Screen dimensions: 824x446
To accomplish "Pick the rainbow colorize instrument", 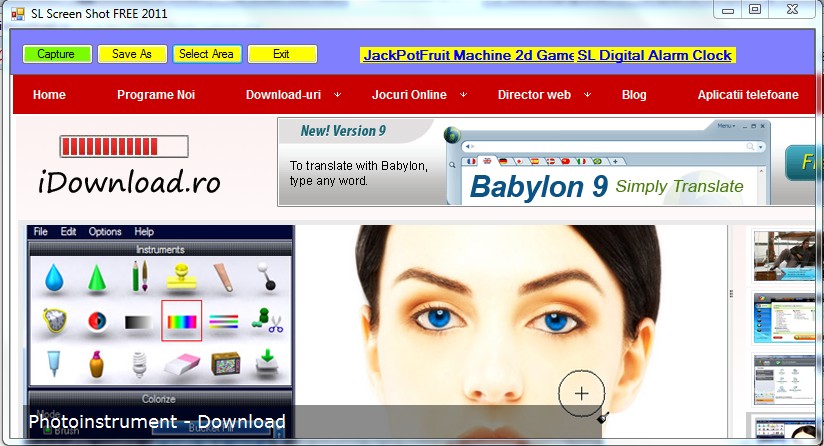I will coord(182,321).
